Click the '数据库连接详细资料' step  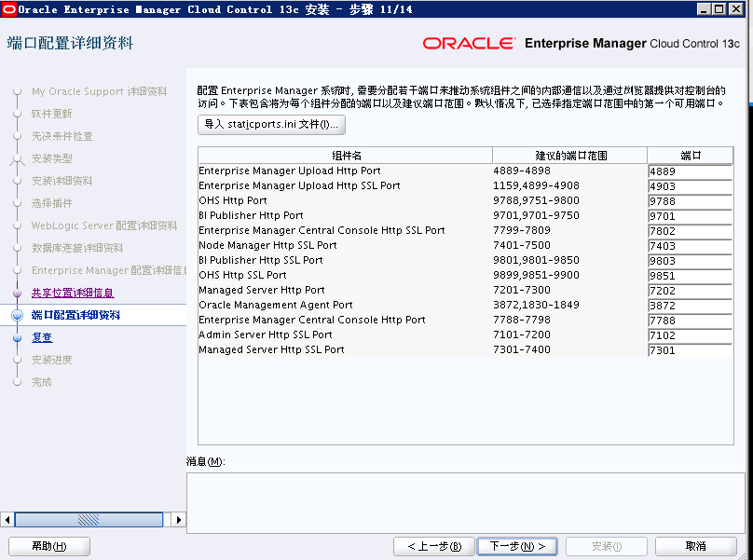[77, 248]
